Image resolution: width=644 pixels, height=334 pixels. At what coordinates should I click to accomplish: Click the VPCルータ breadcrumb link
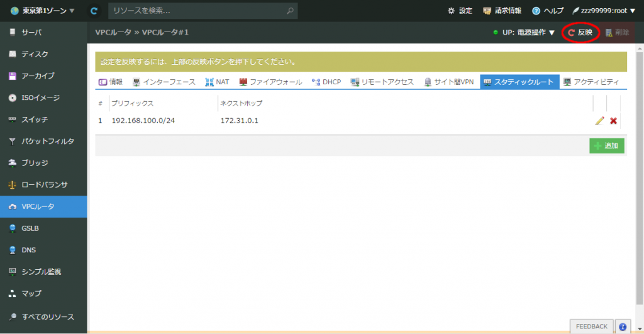pyautogui.click(x=113, y=32)
